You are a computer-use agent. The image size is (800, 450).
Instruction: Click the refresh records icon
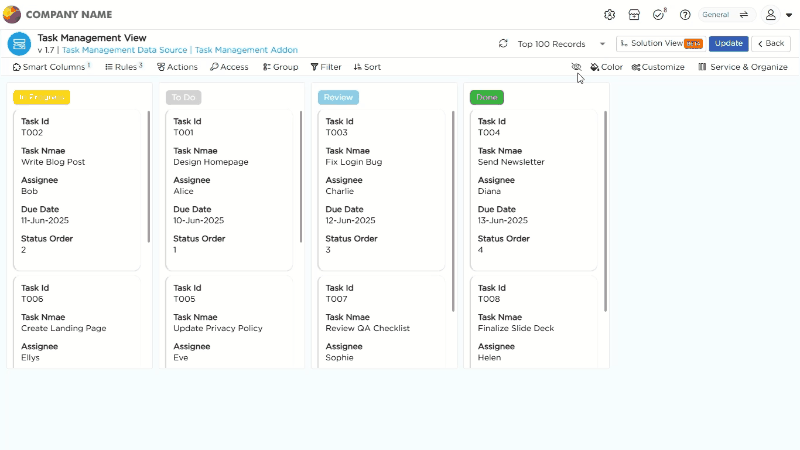coord(503,44)
